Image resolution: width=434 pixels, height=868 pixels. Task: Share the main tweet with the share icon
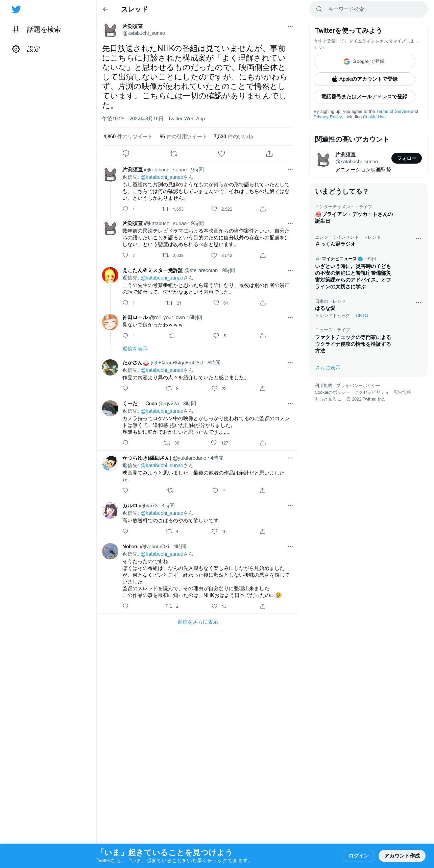point(269,154)
